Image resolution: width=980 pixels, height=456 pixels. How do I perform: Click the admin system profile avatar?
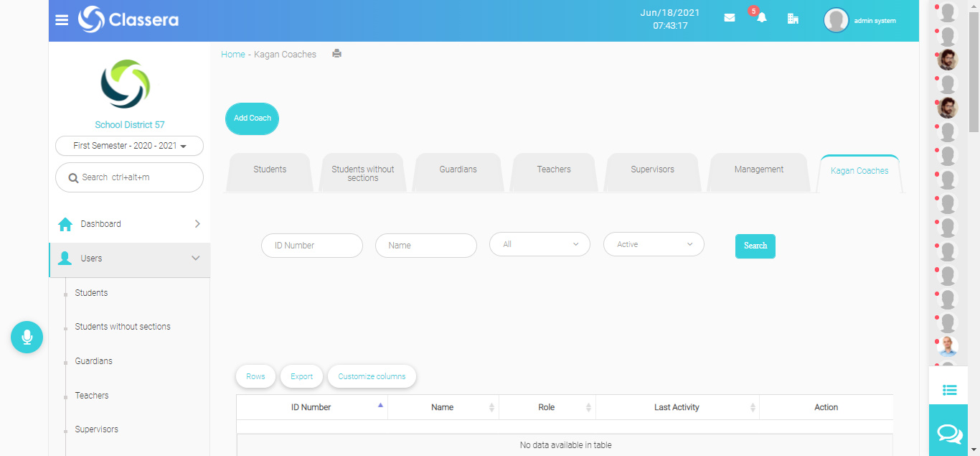837,20
